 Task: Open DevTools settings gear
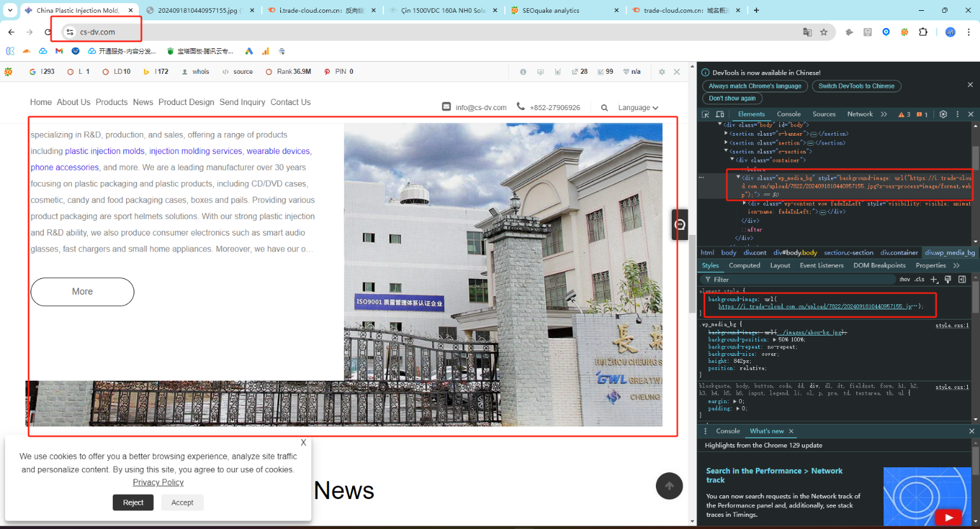943,115
